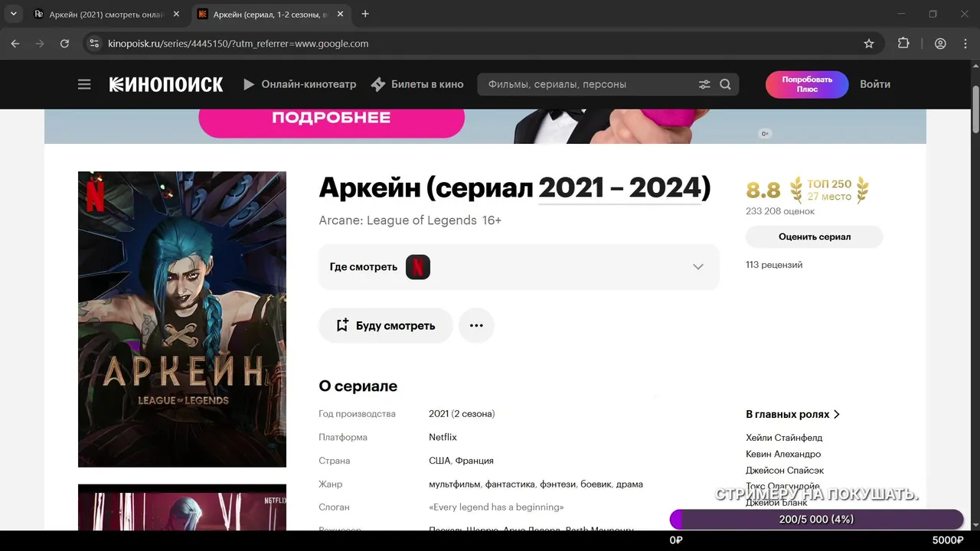Viewport: 980px width, 551px height.
Task: Go back in browser history
Action: pos(15,44)
